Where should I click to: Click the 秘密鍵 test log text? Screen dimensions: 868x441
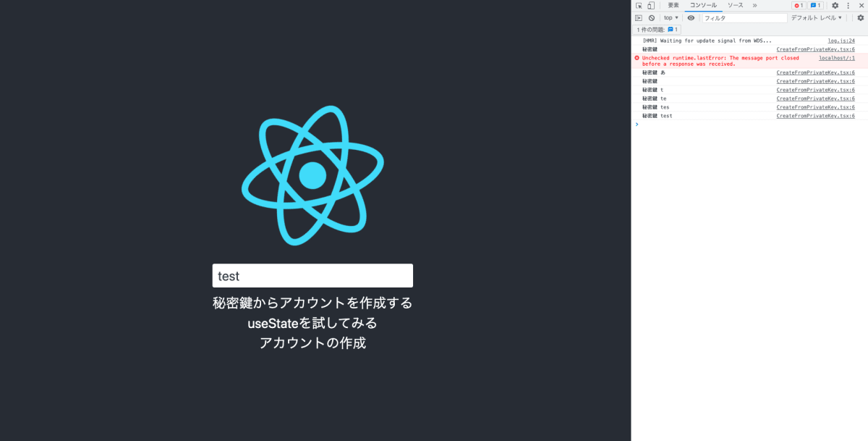click(x=657, y=116)
